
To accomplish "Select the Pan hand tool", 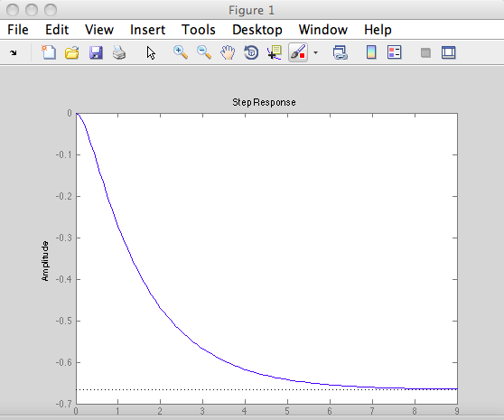I will click(228, 52).
